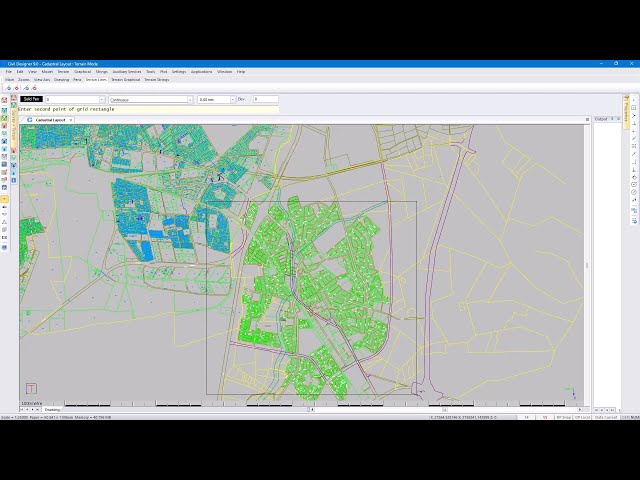Click the yellow highlighted left toolbar icon
Image resolution: width=640 pixels, height=480 pixels.
[x=4, y=199]
